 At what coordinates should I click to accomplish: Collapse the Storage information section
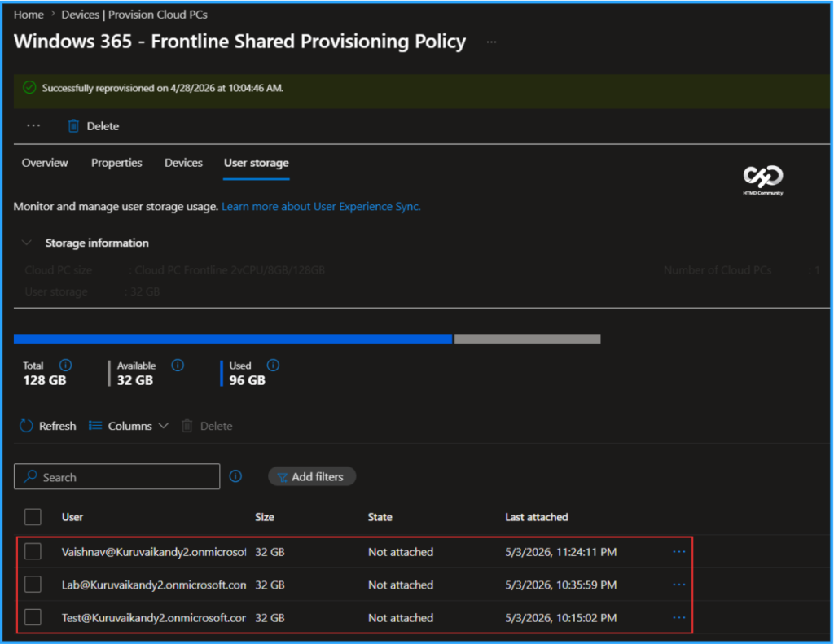[x=27, y=243]
